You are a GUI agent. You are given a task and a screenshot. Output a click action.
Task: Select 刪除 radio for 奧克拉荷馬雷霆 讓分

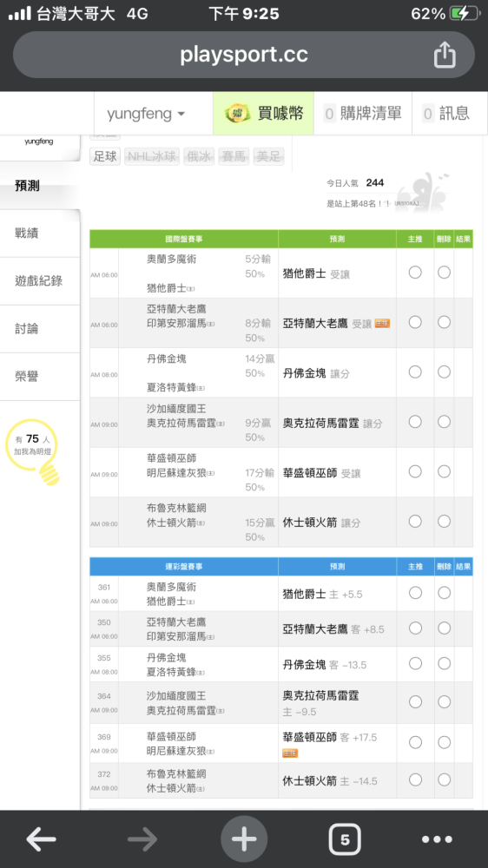pyautogui.click(x=444, y=422)
